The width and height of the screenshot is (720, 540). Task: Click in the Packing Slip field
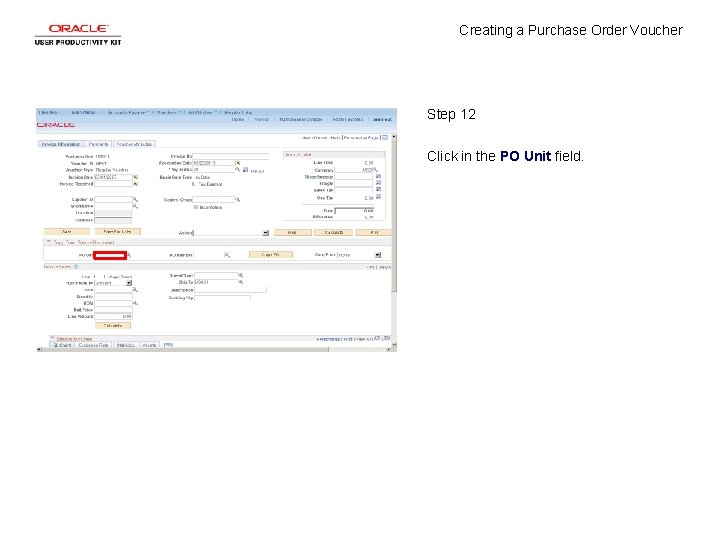tap(222, 298)
